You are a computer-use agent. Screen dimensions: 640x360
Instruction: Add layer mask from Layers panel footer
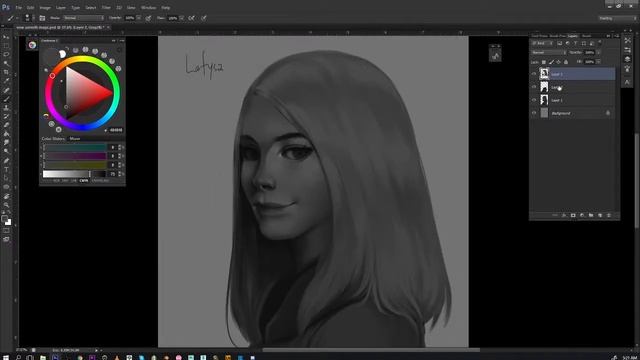[x=573, y=215]
